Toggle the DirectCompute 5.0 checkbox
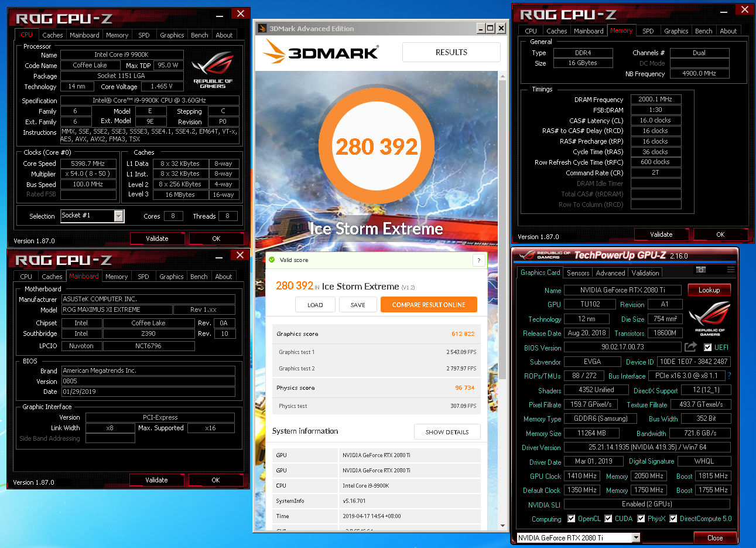756x548 pixels. coord(673,519)
